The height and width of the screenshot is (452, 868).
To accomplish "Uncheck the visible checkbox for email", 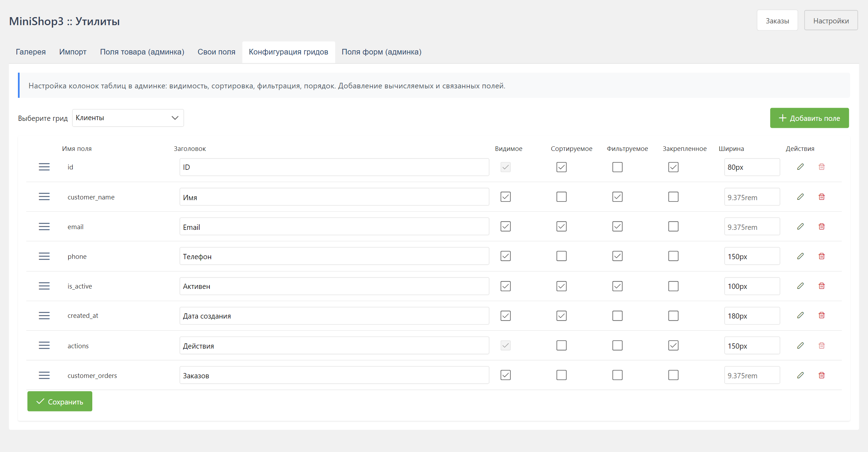I will point(505,226).
